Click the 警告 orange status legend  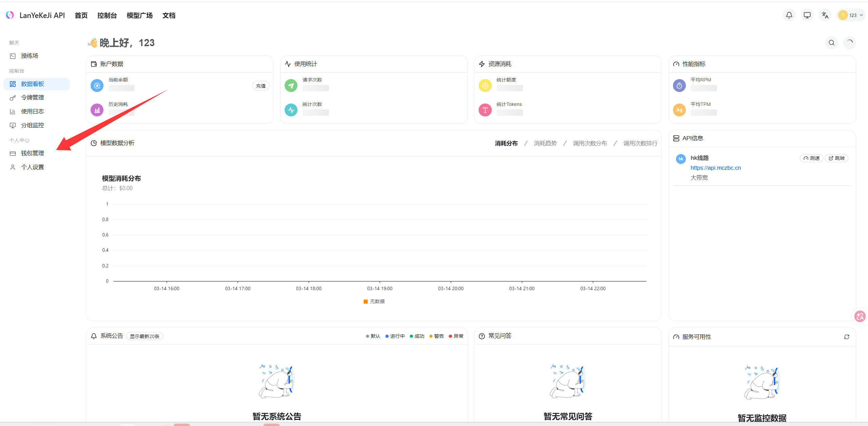437,336
